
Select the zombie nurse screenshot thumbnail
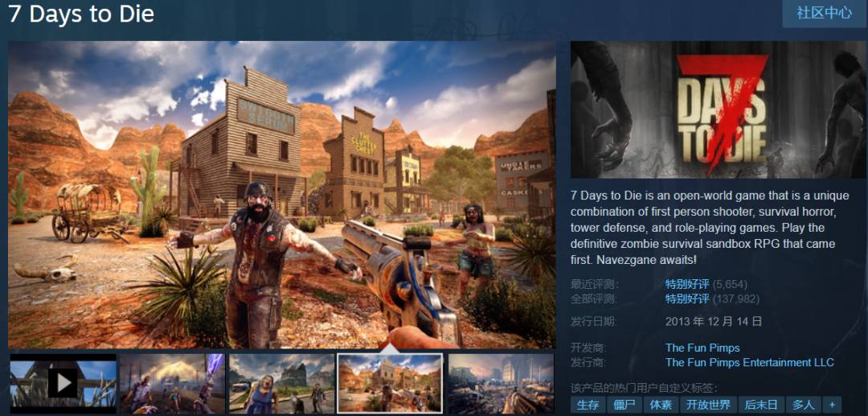click(x=282, y=384)
